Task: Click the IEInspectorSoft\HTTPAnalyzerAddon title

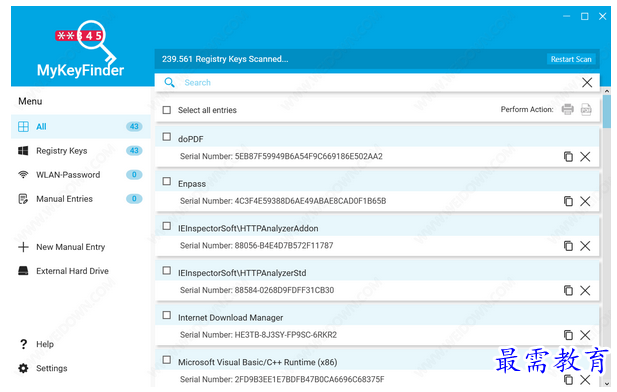Action: tap(248, 228)
